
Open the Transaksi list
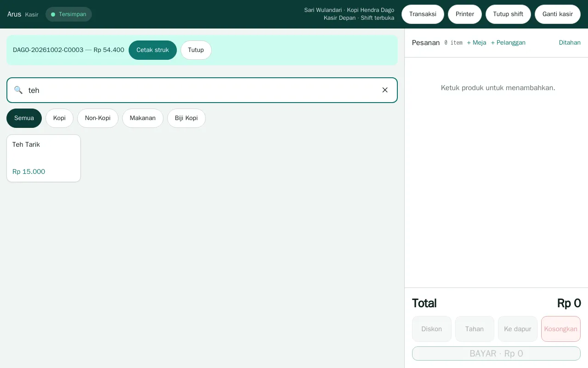pyautogui.click(x=423, y=14)
